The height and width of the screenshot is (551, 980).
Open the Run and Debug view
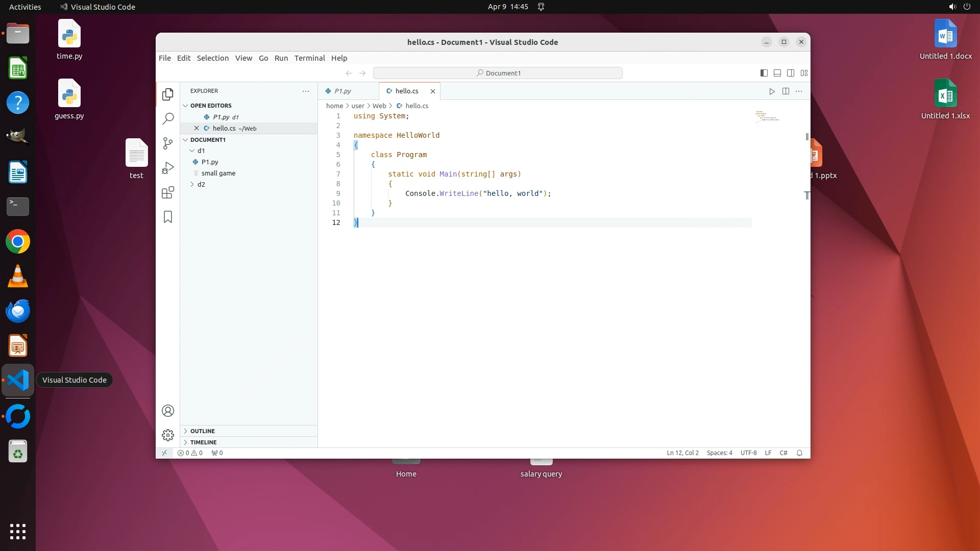click(x=168, y=168)
